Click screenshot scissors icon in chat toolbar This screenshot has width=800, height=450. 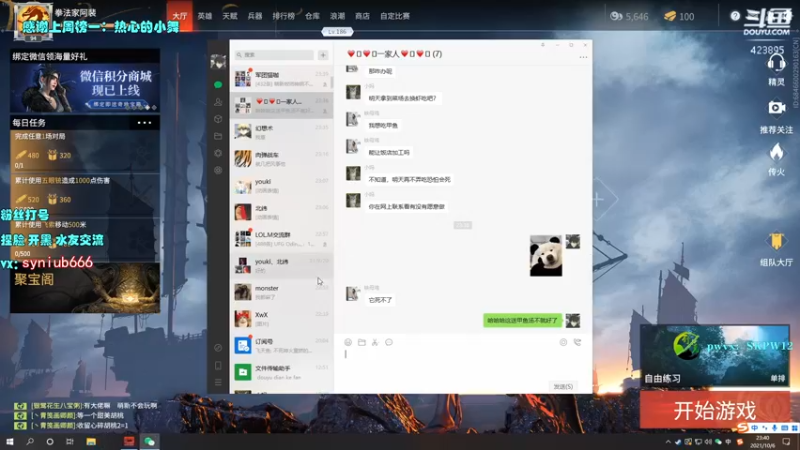tap(375, 342)
